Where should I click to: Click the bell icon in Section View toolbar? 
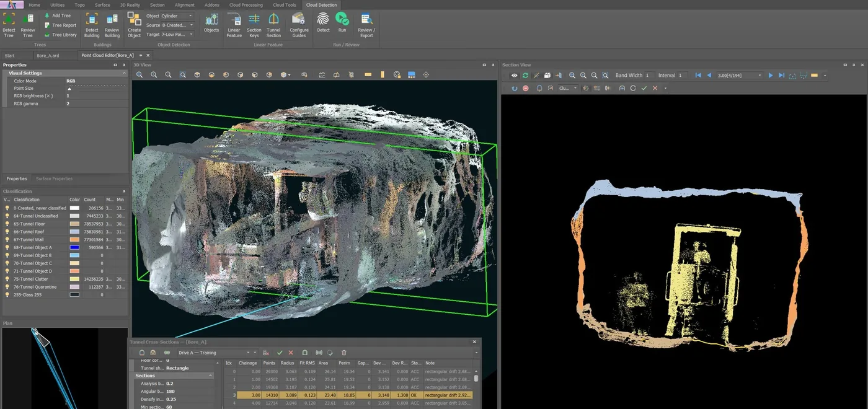[539, 89]
